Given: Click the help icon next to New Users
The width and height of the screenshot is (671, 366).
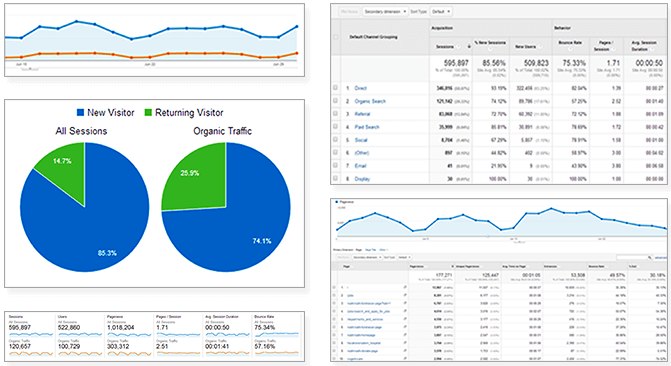Looking at the screenshot, I should 540,46.
